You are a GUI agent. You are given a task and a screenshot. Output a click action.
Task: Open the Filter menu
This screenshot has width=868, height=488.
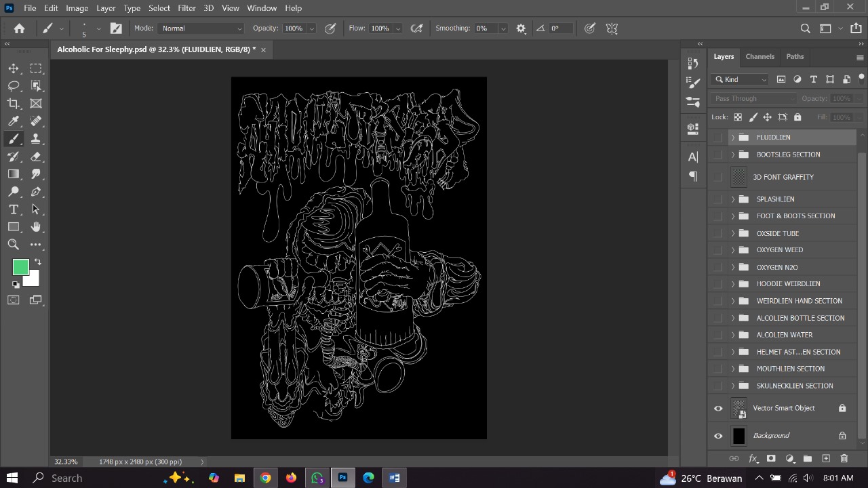(186, 7)
